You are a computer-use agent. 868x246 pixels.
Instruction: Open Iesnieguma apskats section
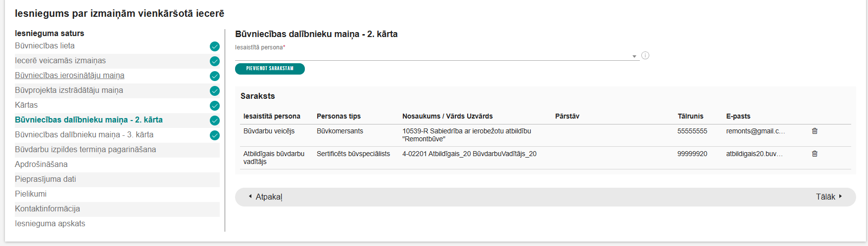click(x=50, y=224)
